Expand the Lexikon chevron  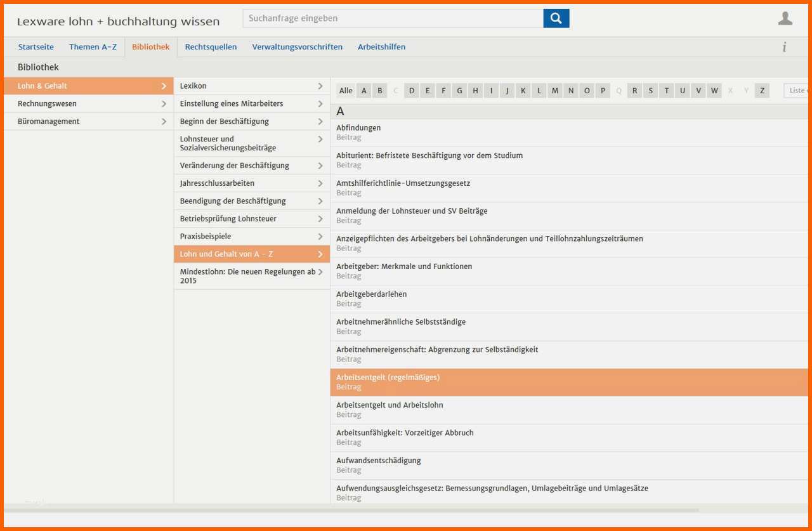(x=320, y=86)
